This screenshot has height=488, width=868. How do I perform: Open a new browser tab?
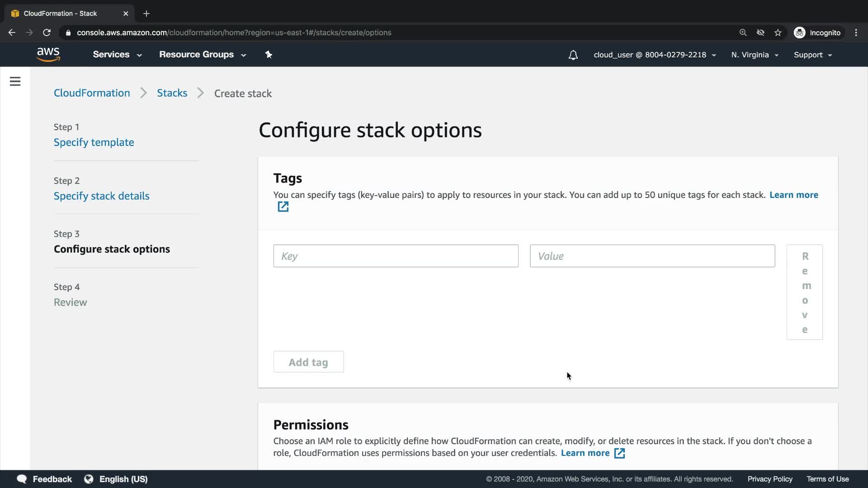pyautogui.click(x=146, y=14)
